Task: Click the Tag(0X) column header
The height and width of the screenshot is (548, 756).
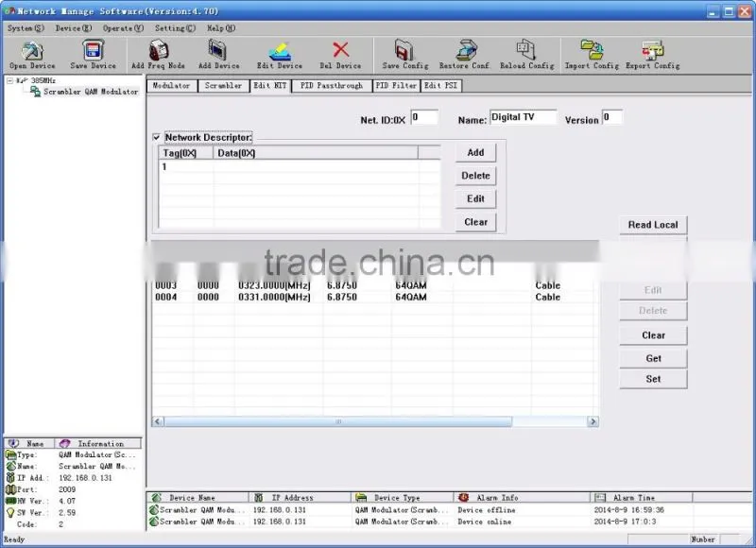Action: [x=185, y=153]
